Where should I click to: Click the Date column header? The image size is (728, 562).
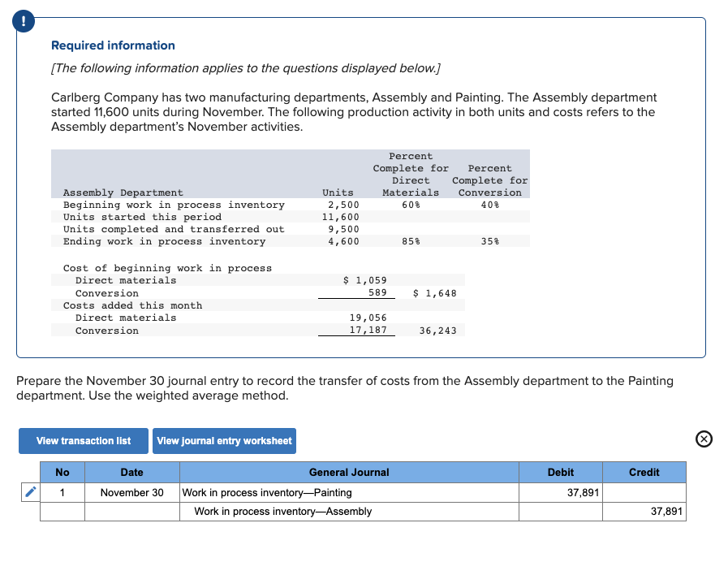click(x=131, y=472)
